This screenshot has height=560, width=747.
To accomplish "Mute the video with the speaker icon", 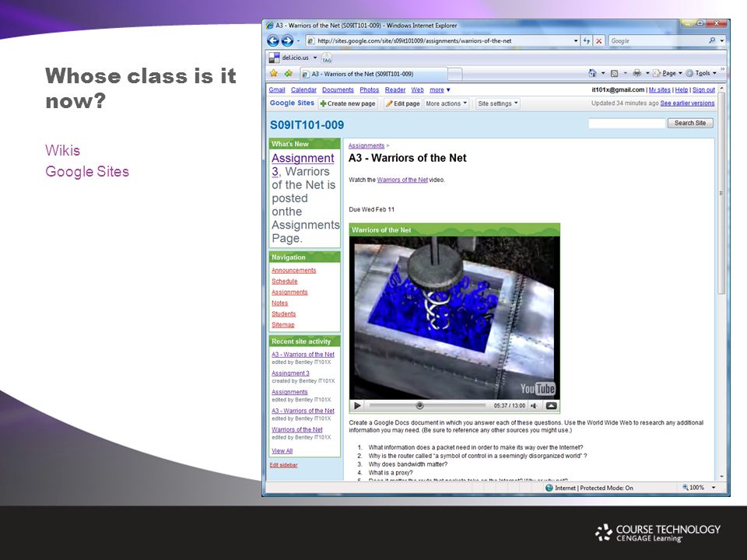I will click(534, 406).
